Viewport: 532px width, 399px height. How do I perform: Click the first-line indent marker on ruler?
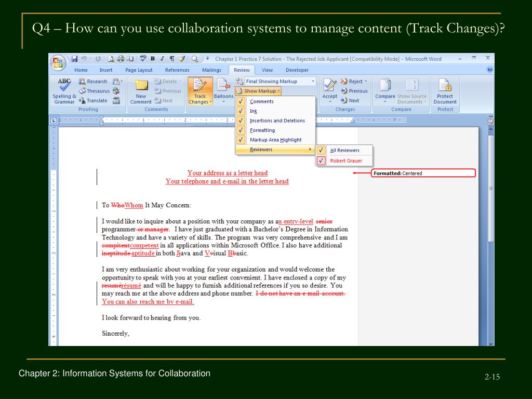[102, 118]
